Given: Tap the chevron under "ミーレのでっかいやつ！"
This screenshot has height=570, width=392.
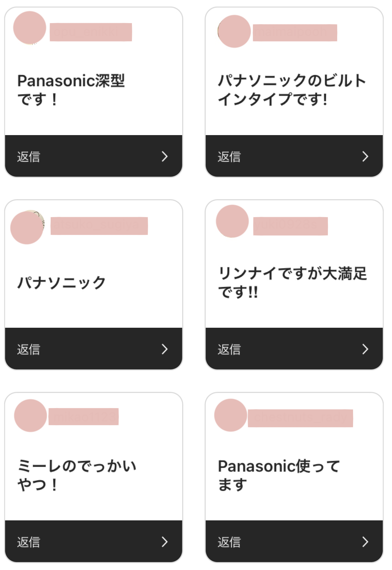Looking at the screenshot, I should [165, 542].
